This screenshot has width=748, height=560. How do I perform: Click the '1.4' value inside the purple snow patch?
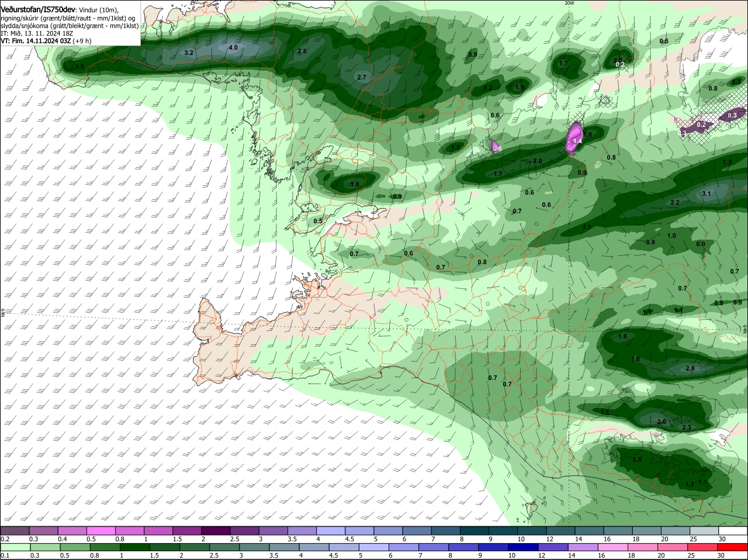coord(578,141)
